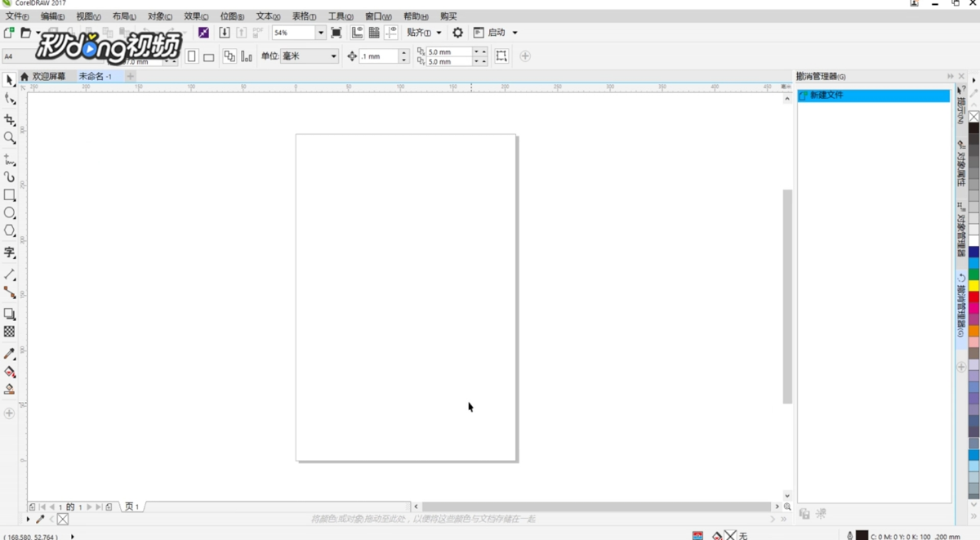Pick the yellow swatch in palette
980x540 pixels.
coord(973,286)
